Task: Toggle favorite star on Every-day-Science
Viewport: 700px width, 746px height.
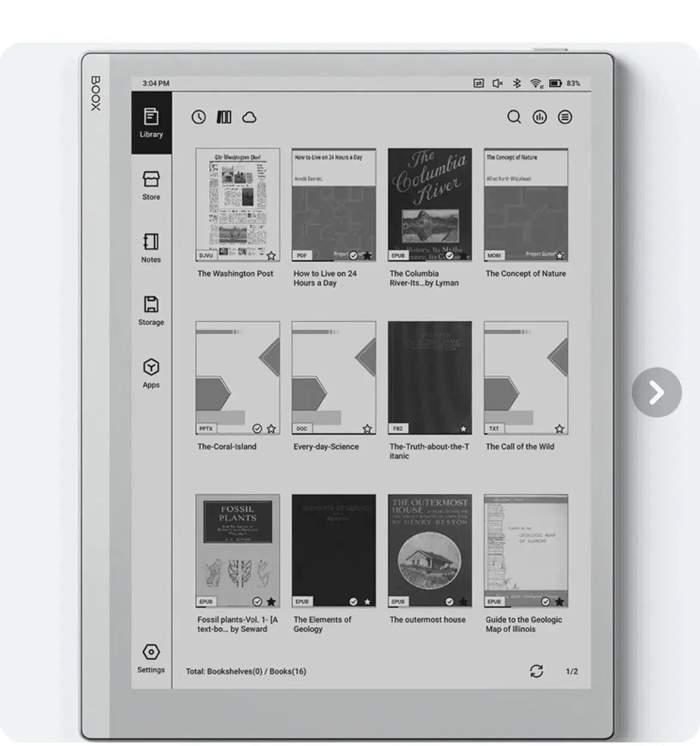Action: (x=367, y=429)
